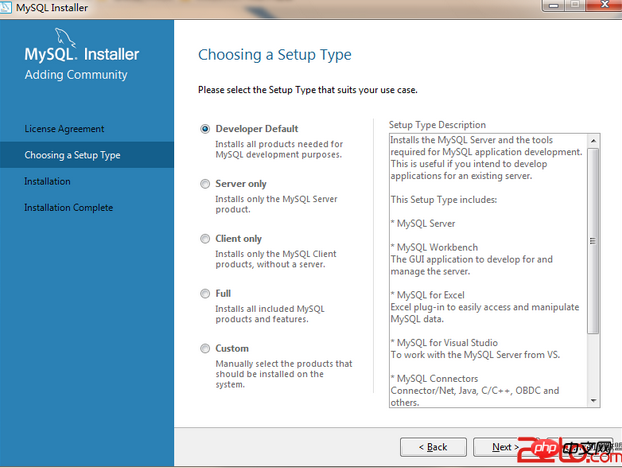Viewport: 622px width, 468px height.
Task: Click the MySQL Installer title bar icon
Action: pyautogui.click(x=6, y=7)
